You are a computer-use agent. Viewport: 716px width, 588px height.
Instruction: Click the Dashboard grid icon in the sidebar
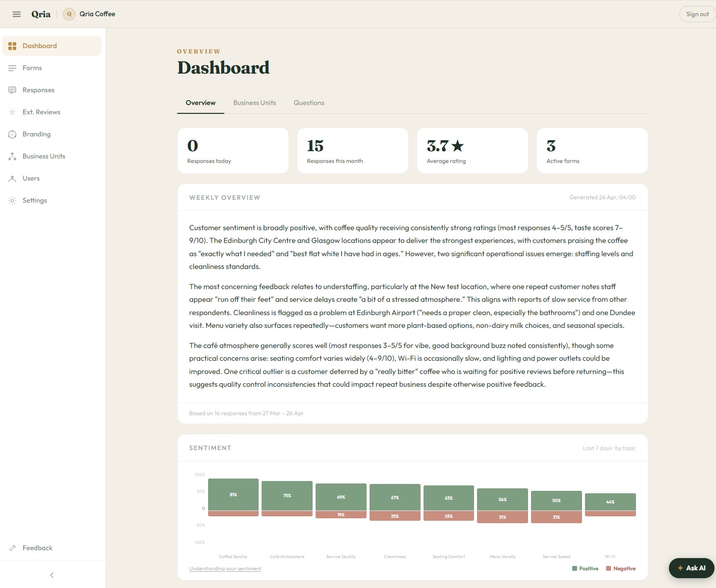[12, 46]
